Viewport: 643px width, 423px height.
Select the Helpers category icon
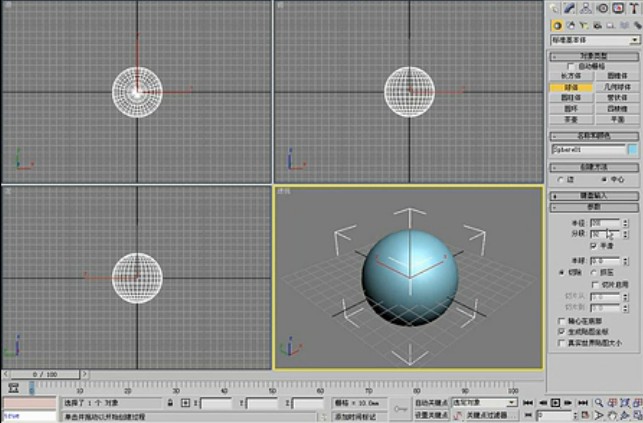[x=611, y=26]
